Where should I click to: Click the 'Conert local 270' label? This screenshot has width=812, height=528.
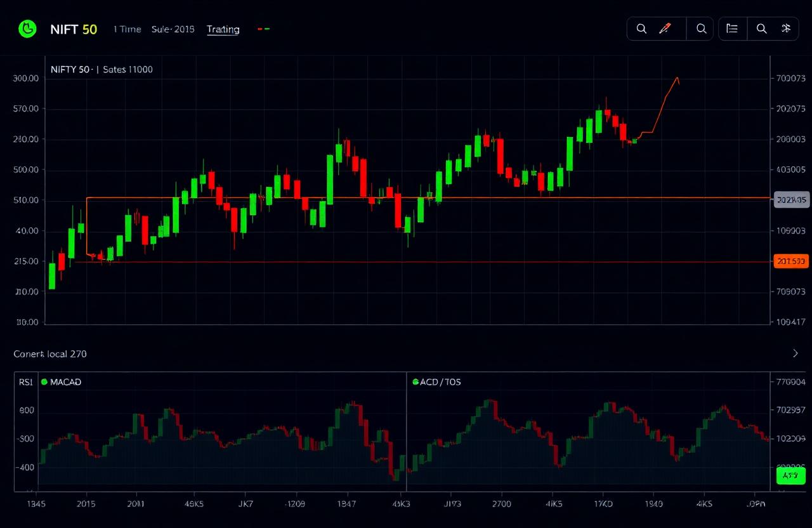coord(50,354)
